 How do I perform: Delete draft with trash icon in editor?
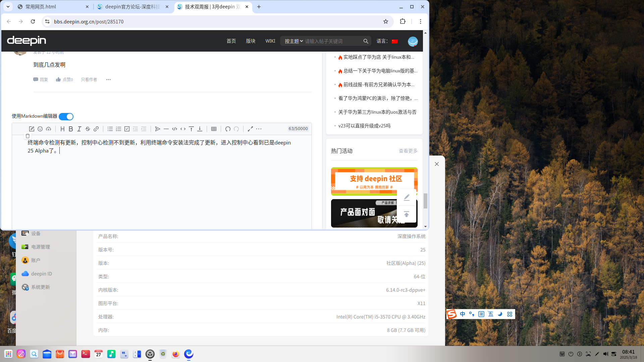[x=28, y=136]
